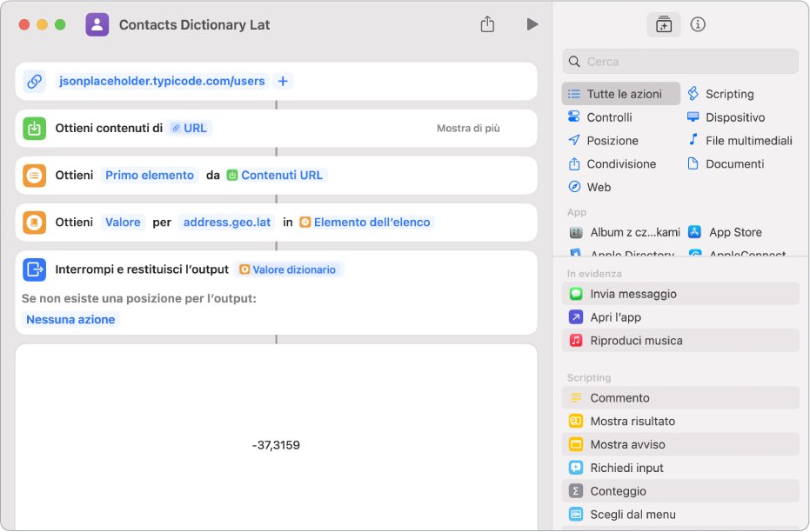Click the App Store icon
The image size is (810, 532).
[695, 232]
